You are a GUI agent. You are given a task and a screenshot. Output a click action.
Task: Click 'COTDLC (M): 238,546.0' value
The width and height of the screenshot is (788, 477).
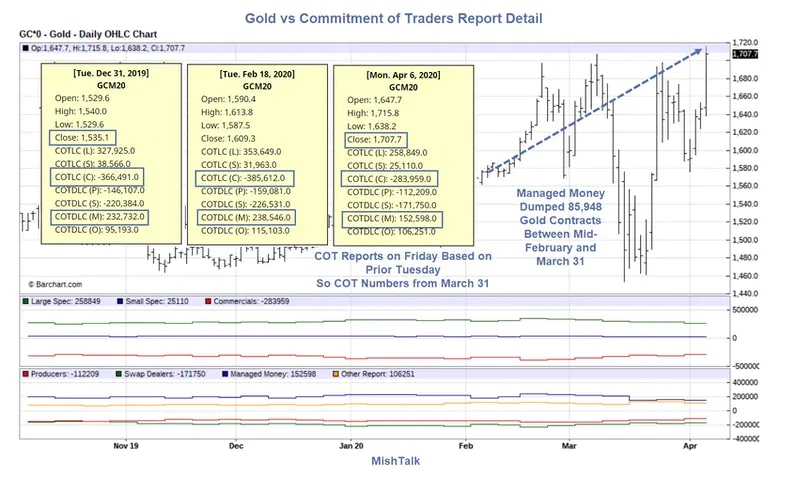pos(246,218)
